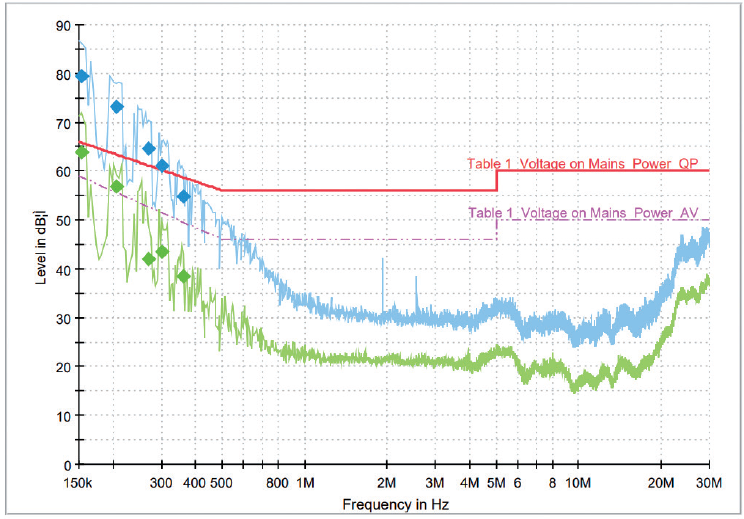This screenshot has width=744, height=519.
Task: Select the 30M tick label on the frequency axis
Action: (x=708, y=483)
